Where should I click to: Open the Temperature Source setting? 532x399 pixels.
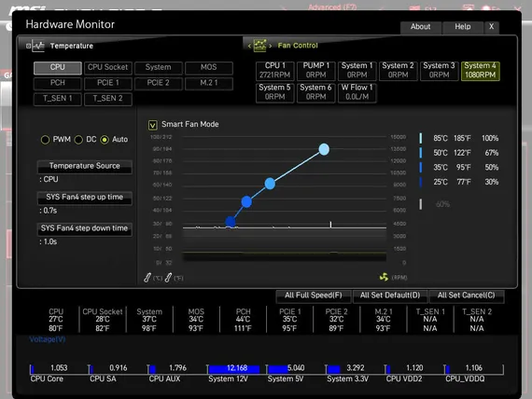pyautogui.click(x=85, y=166)
